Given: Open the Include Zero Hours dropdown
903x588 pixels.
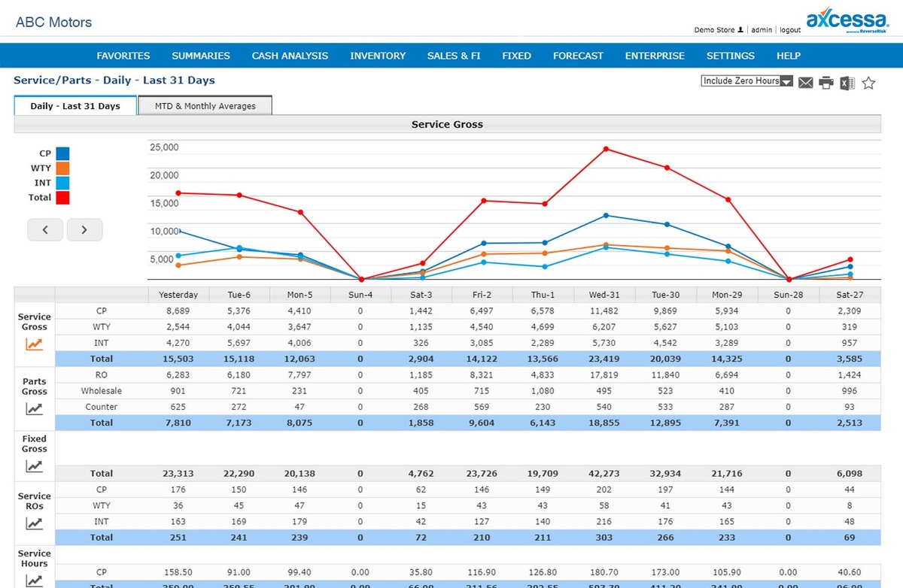Looking at the screenshot, I should click(x=746, y=81).
